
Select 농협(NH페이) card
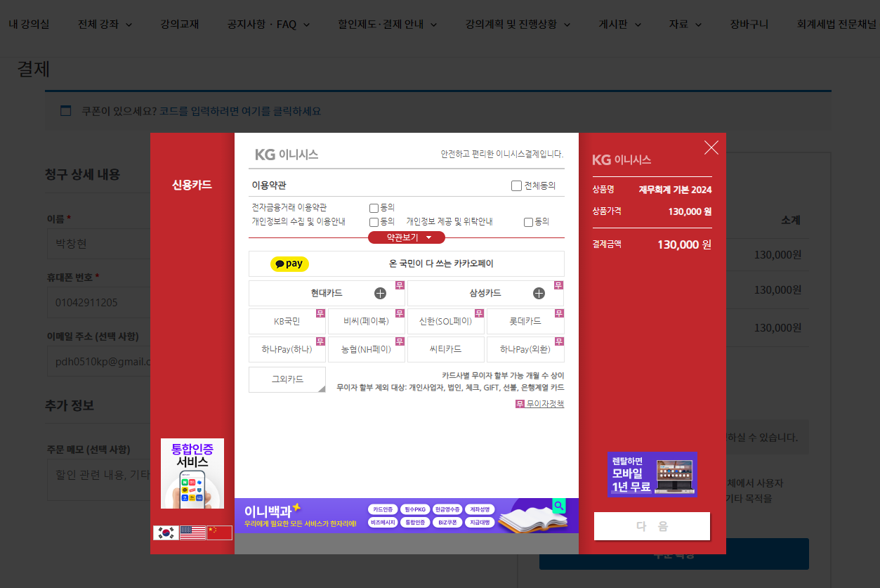click(x=367, y=349)
